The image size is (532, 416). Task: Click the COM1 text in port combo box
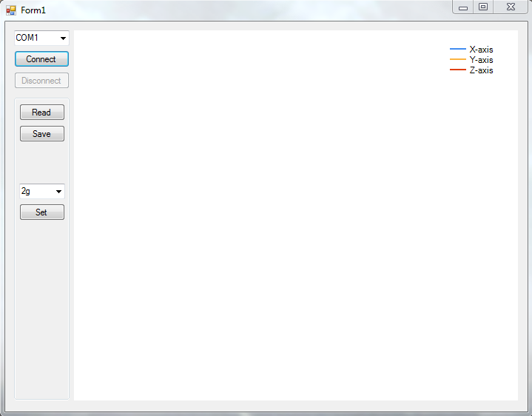[x=28, y=38]
